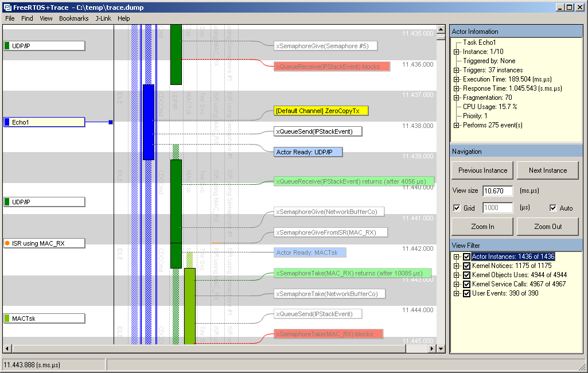Uncheck the Actor Instances filter checkbox
Viewport: 588px width, 373px height.
[x=466, y=257]
